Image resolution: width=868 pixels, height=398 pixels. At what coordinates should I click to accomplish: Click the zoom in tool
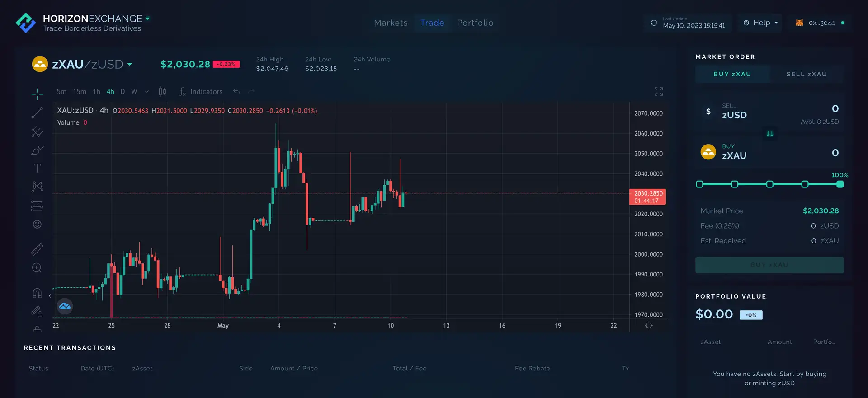point(37,268)
